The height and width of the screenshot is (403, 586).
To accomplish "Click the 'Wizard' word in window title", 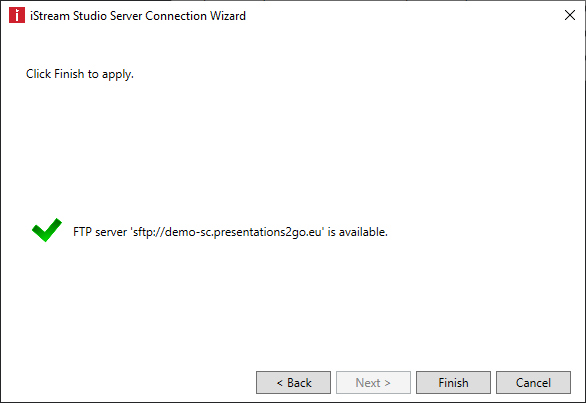I will point(228,16).
